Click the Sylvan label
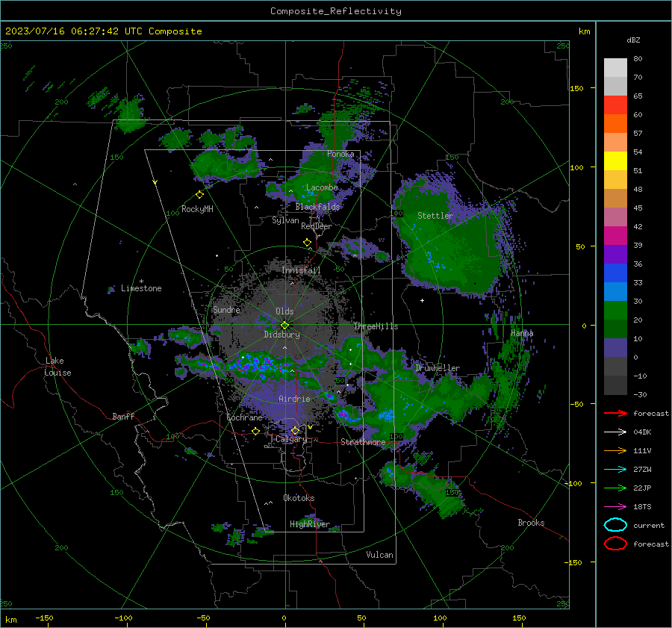 point(285,220)
